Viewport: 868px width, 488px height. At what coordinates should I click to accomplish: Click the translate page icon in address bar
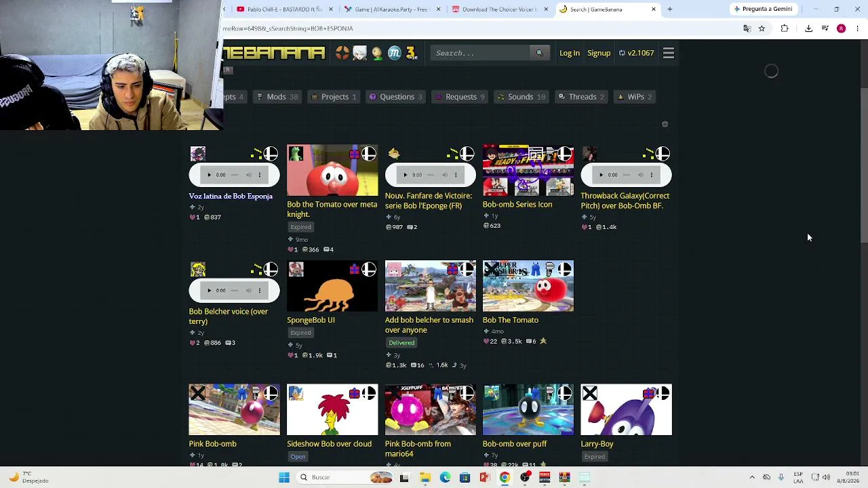747,28
